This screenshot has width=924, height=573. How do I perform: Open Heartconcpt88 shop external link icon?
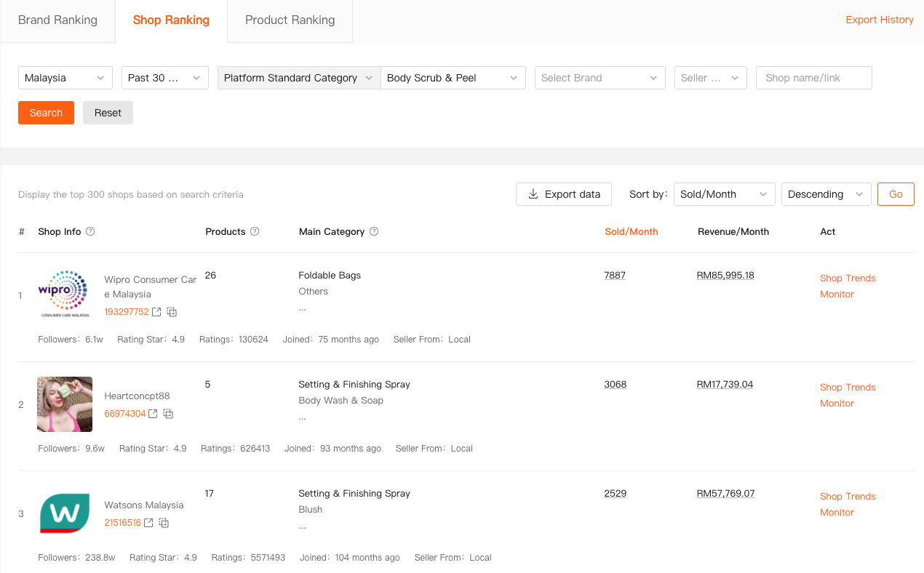[x=153, y=414]
